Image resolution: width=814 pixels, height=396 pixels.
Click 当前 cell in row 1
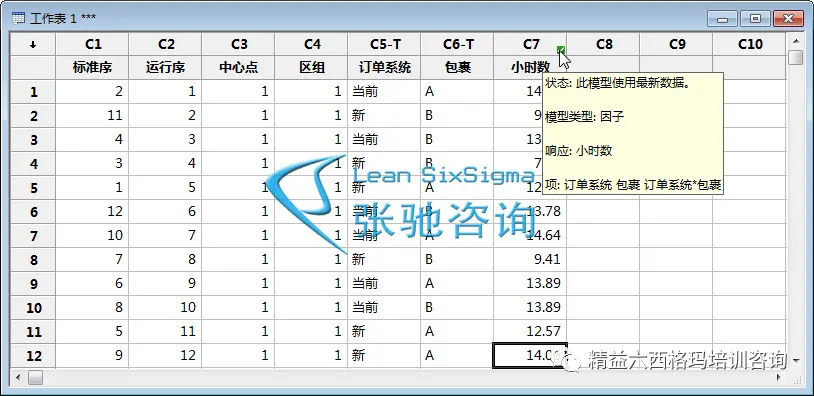[385, 92]
